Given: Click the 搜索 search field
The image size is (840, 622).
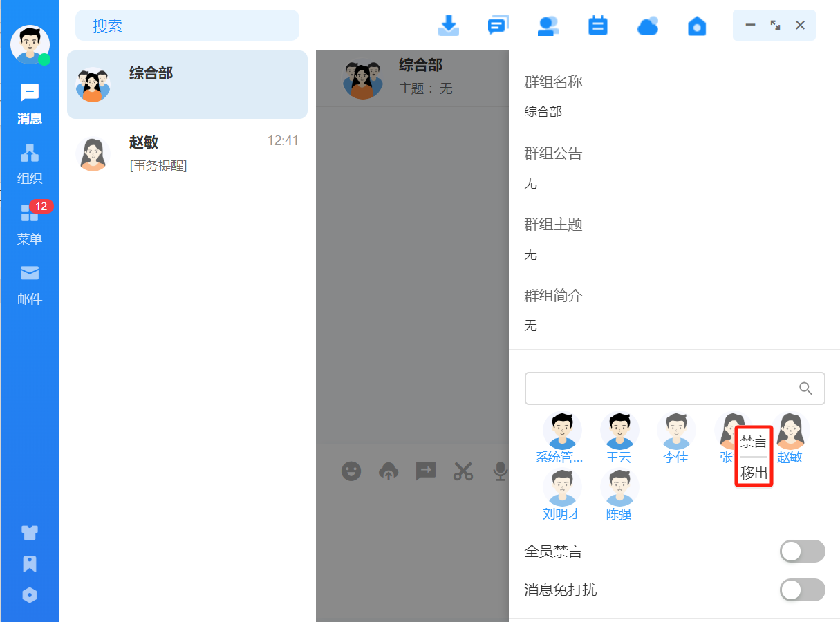Looking at the screenshot, I should 187,26.
